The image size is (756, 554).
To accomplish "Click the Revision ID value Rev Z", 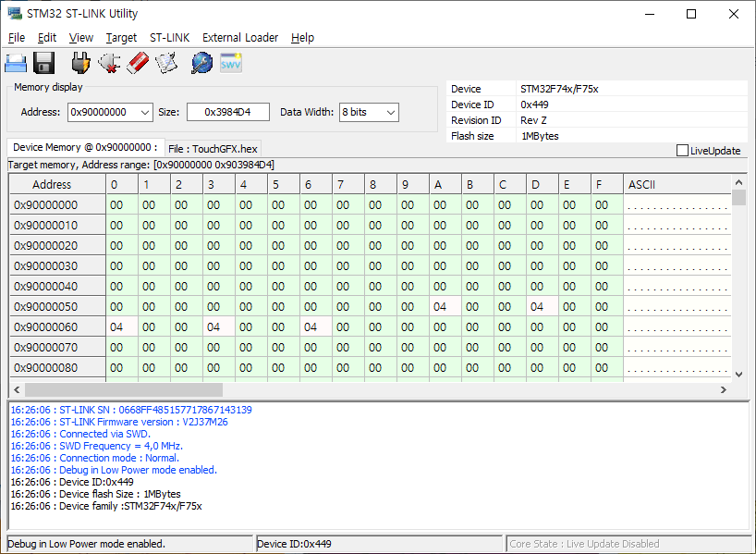I will (x=533, y=120).
